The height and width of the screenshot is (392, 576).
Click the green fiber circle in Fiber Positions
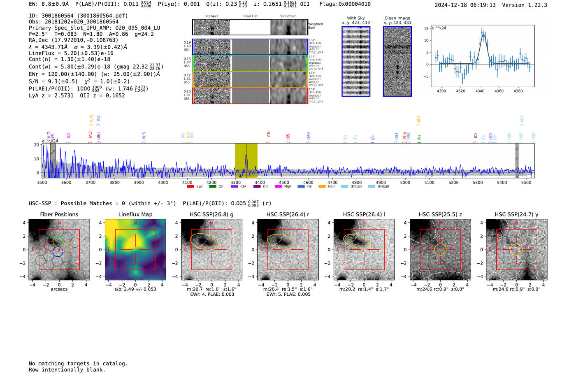58,241
